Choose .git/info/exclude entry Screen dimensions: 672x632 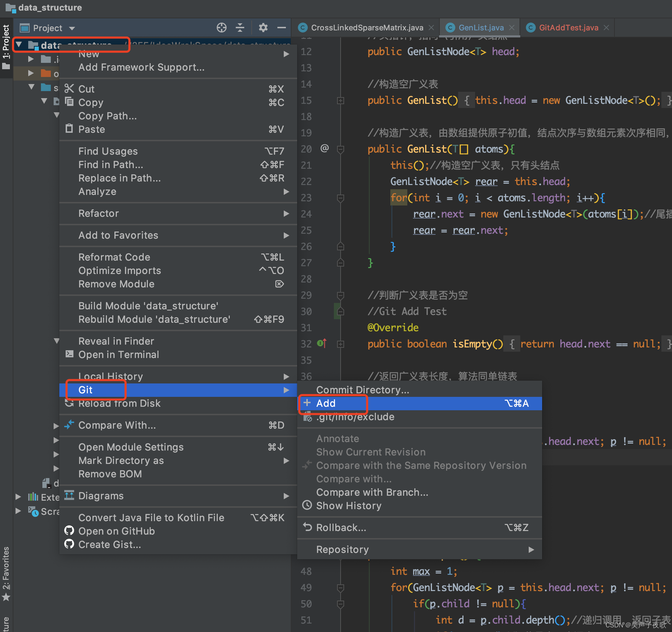(419, 417)
